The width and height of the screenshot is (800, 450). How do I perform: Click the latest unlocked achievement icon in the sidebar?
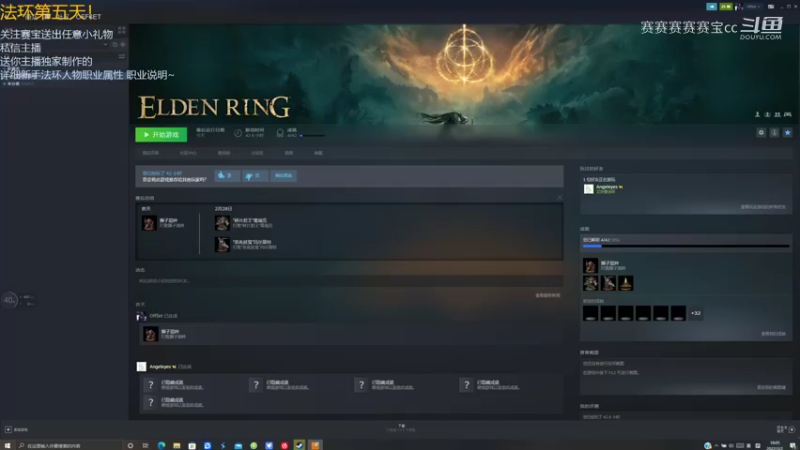(x=590, y=265)
